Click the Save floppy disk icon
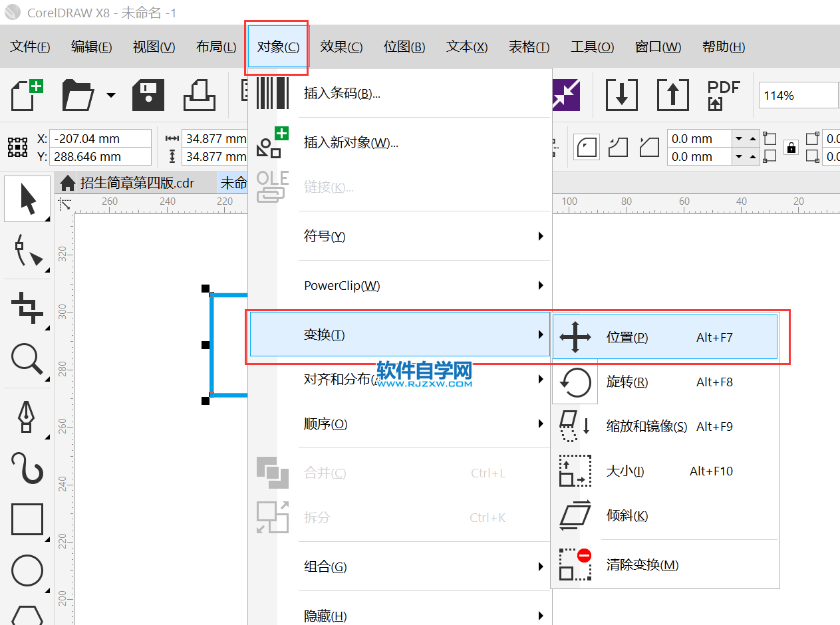The image size is (840, 625). [148, 95]
